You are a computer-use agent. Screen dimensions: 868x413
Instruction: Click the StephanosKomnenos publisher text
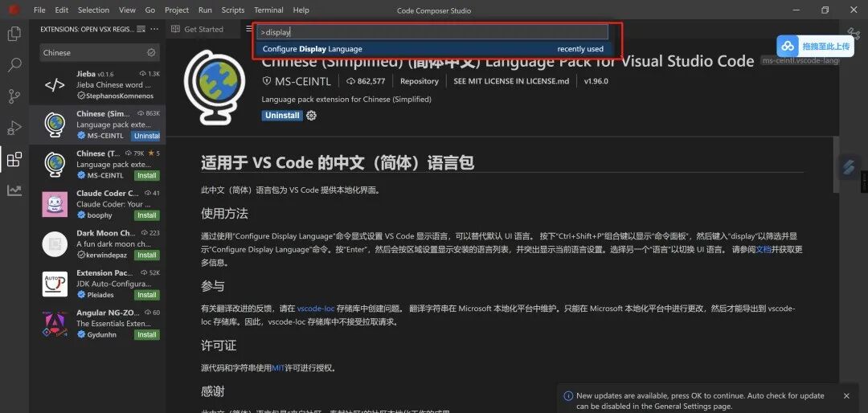pos(120,96)
